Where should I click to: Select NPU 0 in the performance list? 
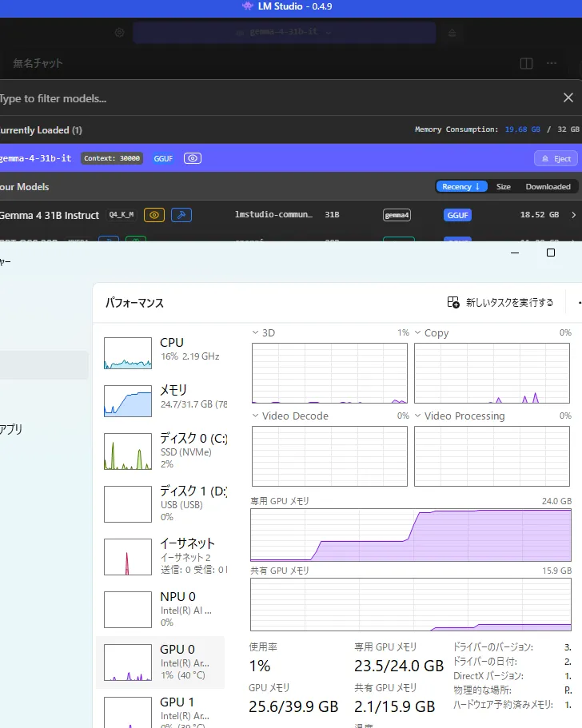point(160,608)
